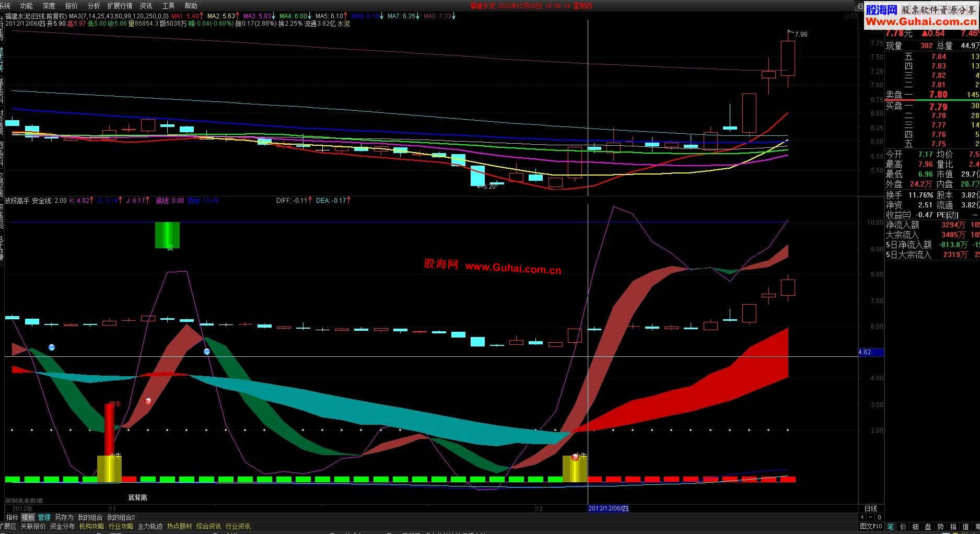Click the 5.20 low price label
This screenshot has width=980, height=534.
[489, 187]
